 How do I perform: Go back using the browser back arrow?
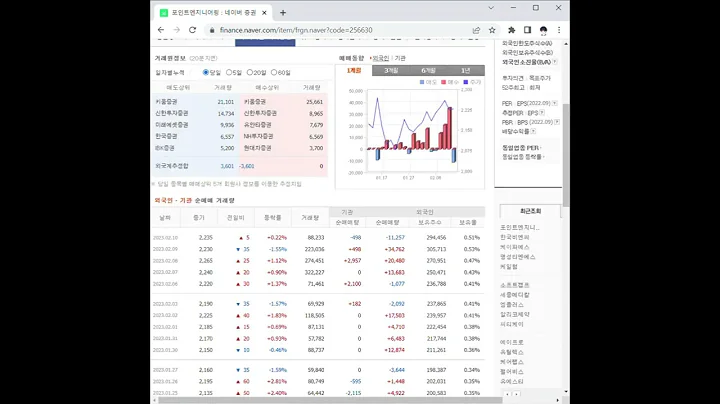click(161, 30)
